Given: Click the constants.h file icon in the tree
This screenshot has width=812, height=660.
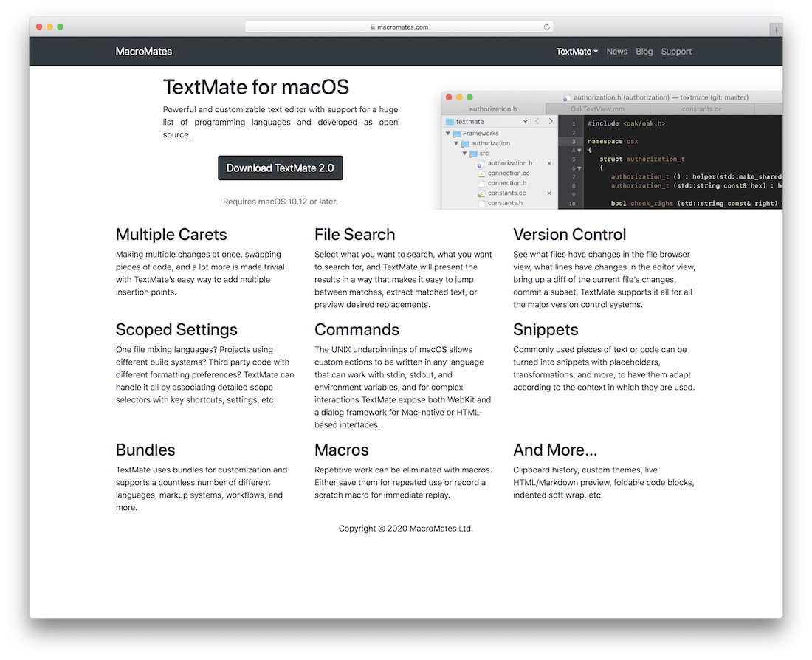Looking at the screenshot, I should (481, 203).
